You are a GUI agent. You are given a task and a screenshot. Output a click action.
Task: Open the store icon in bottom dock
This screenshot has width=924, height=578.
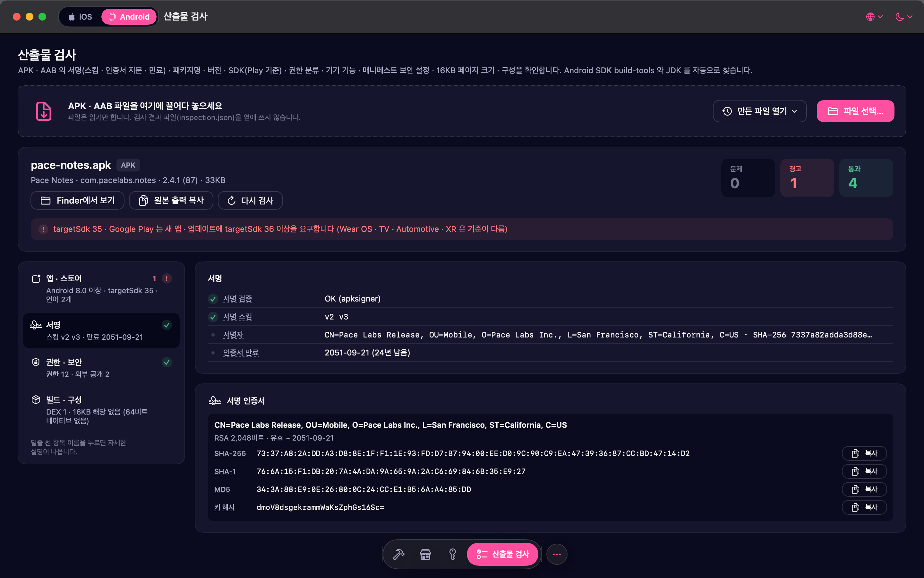(x=425, y=554)
